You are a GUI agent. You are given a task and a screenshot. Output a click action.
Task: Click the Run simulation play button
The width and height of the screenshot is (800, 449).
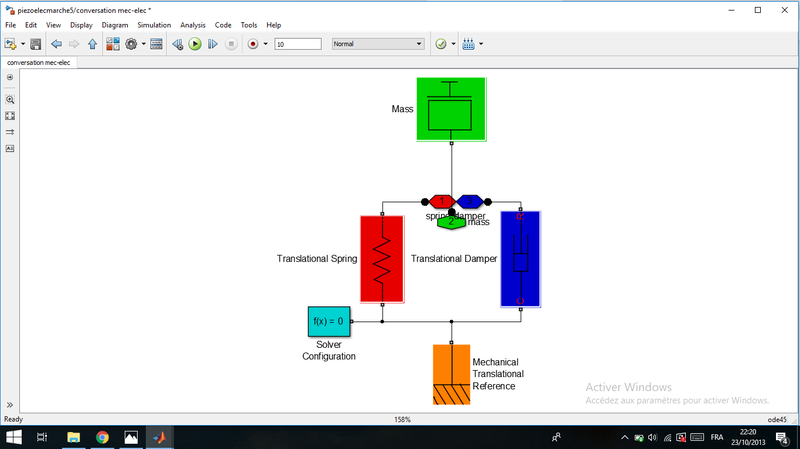(x=195, y=44)
